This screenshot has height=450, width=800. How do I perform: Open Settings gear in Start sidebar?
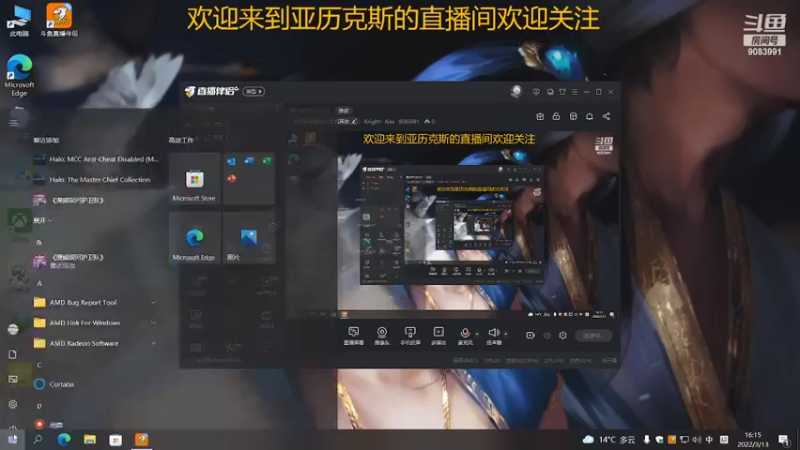click(13, 405)
